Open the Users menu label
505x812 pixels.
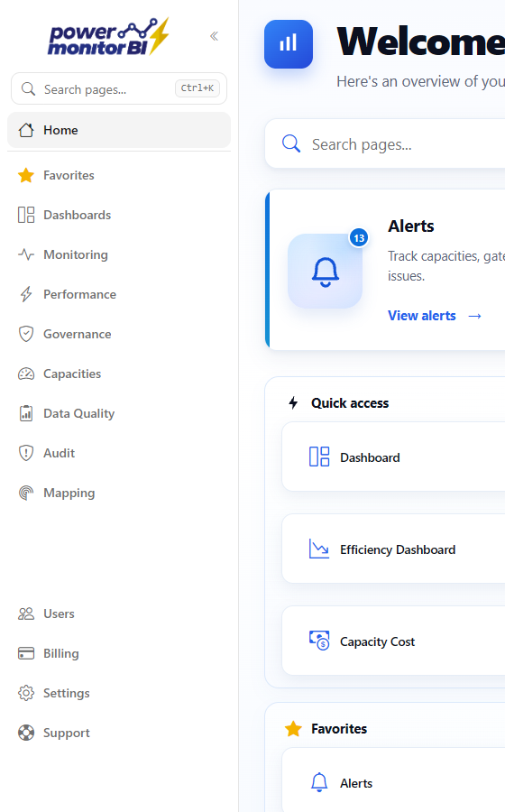click(59, 614)
